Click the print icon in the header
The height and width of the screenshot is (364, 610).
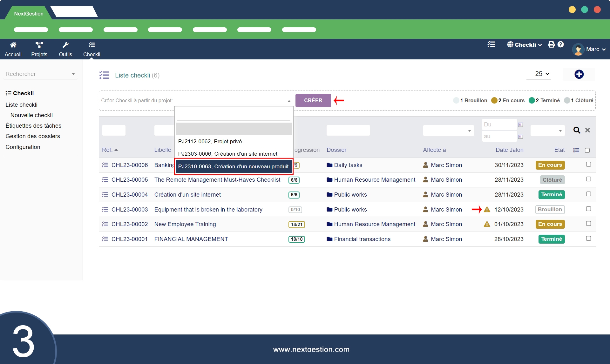coord(552,44)
